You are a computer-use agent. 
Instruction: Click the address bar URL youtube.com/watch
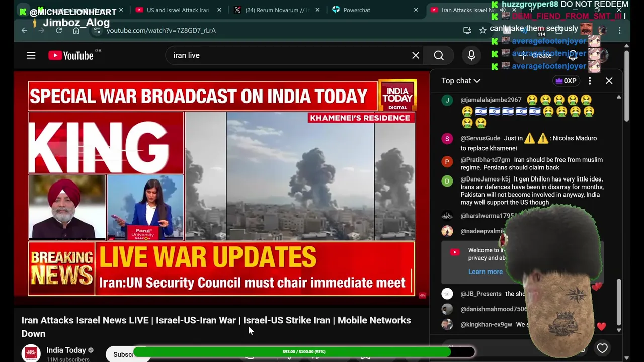pos(161,30)
